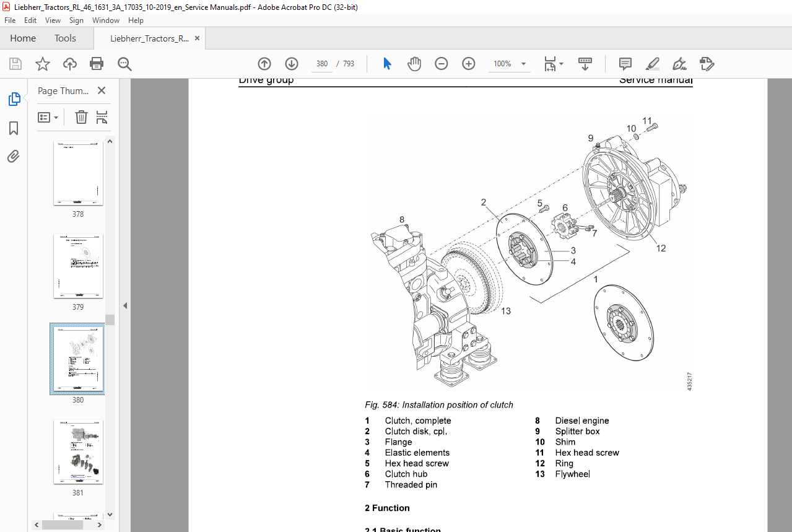Bookmark with the star icon
The width and height of the screenshot is (792, 532).
42,64
